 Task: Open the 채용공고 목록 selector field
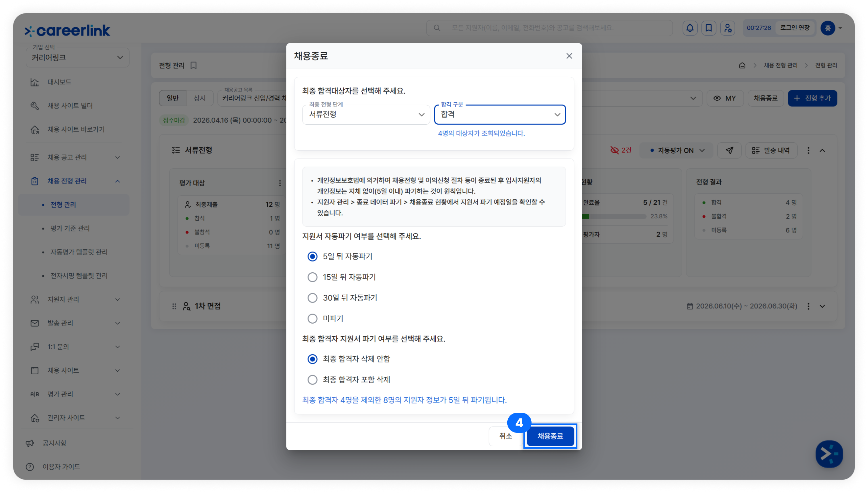click(x=460, y=98)
